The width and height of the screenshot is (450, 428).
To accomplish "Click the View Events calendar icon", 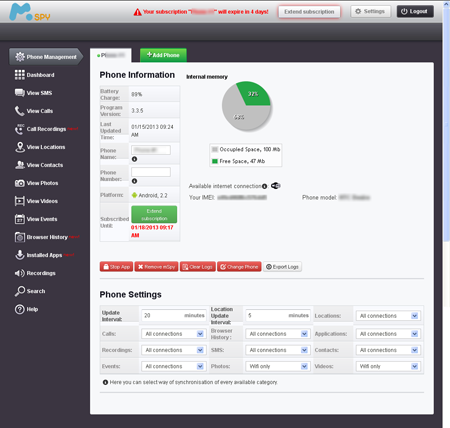I will [20, 219].
